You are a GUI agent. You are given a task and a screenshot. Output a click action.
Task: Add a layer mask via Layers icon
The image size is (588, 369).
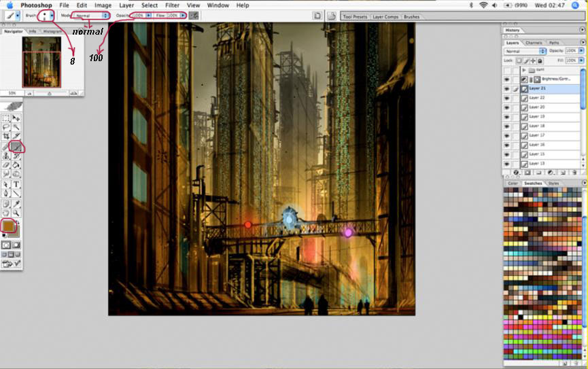528,173
